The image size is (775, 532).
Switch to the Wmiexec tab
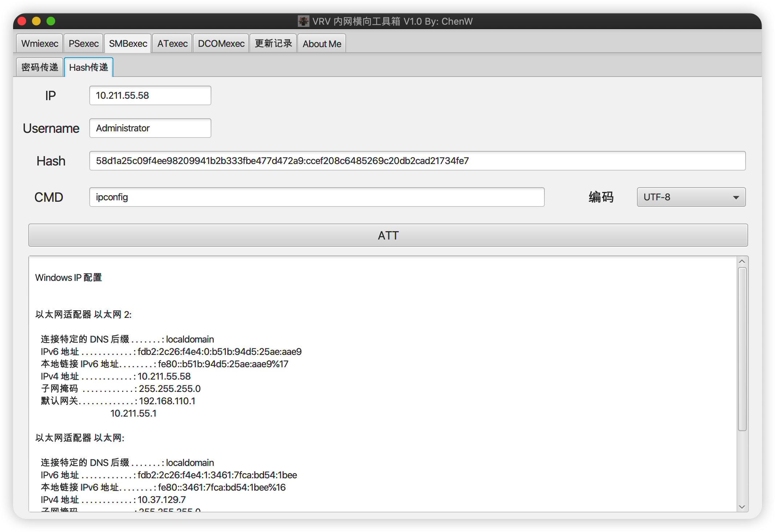point(40,44)
